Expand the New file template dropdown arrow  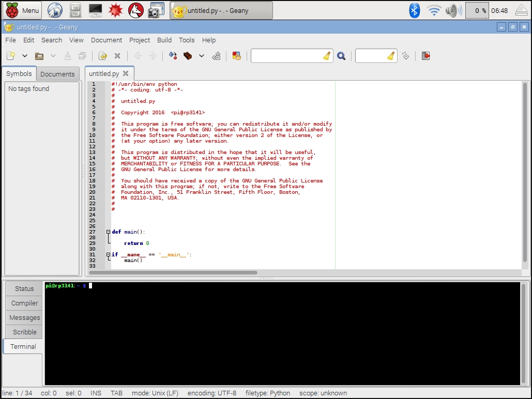(24, 56)
